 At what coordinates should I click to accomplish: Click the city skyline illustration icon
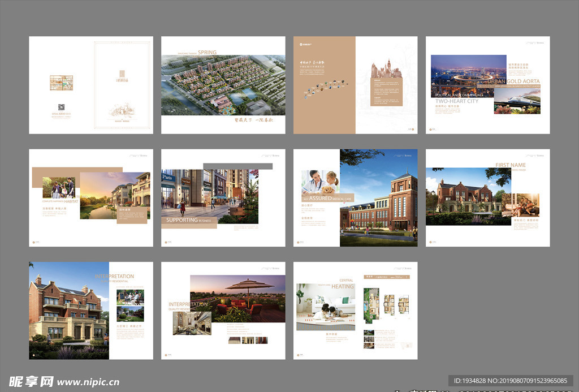(x=386, y=70)
